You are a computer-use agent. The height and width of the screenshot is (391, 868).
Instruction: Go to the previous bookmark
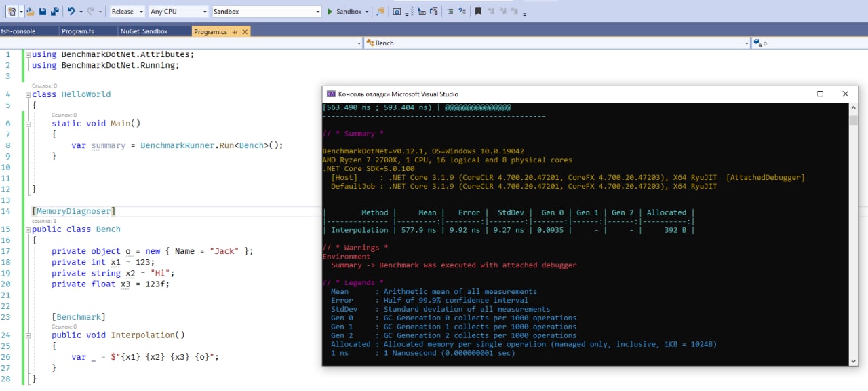[x=492, y=11]
